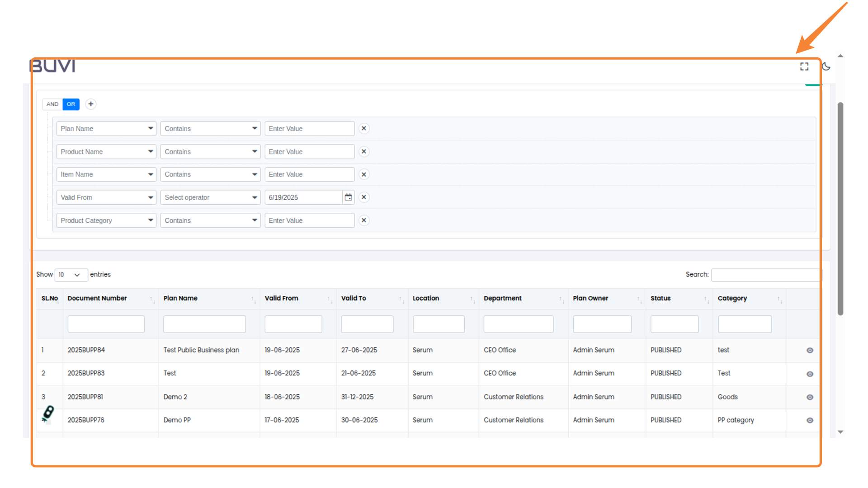Click the fullscreen expand icon
Image resolution: width=868 pixels, height=488 pixels.
click(804, 66)
